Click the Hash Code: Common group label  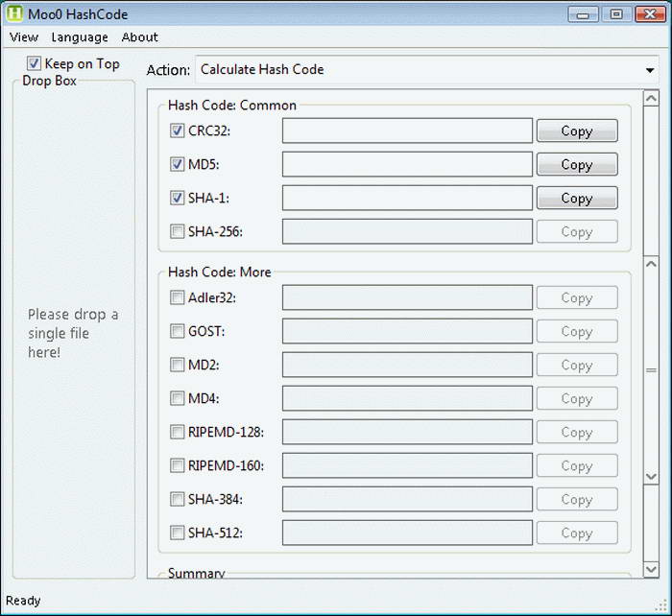click(x=232, y=106)
